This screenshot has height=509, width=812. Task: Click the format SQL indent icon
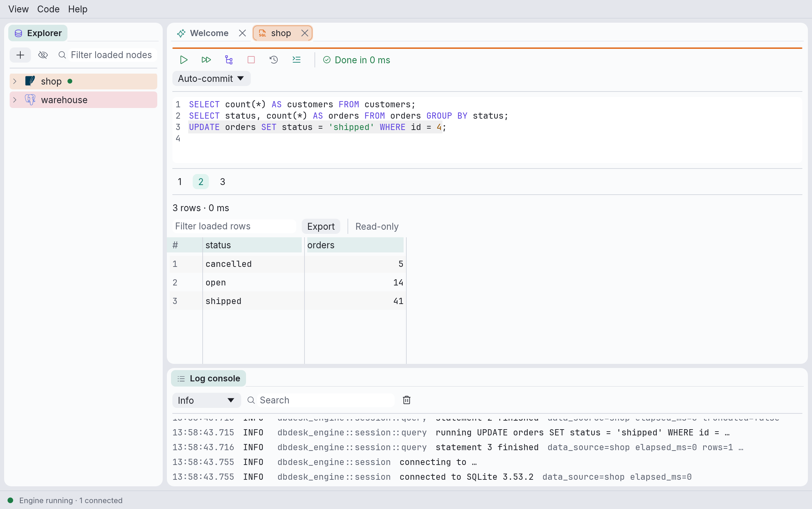click(x=296, y=60)
